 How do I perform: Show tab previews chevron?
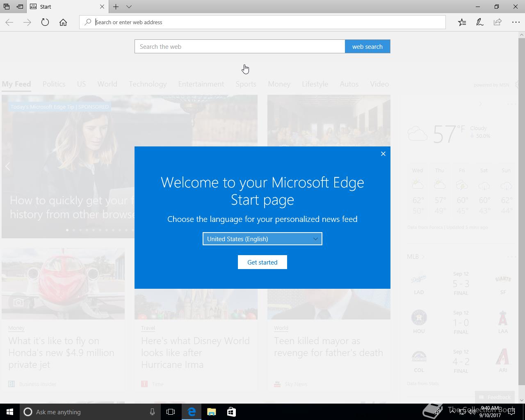point(129,7)
